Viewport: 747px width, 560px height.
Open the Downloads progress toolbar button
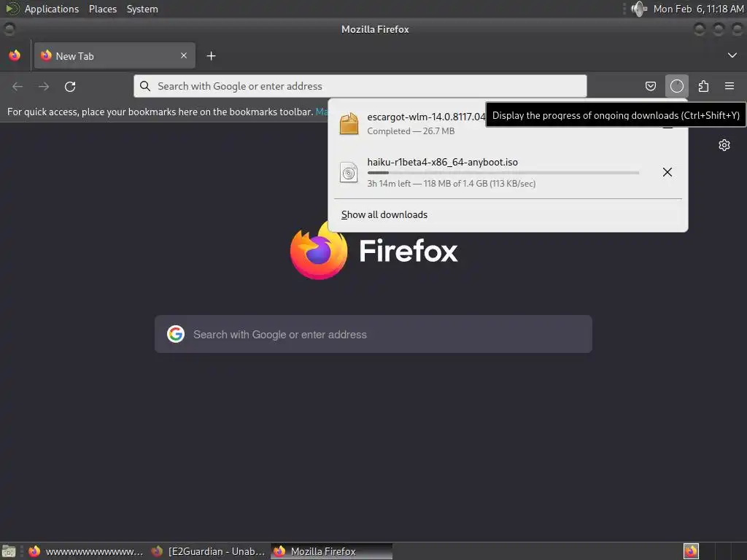676,86
